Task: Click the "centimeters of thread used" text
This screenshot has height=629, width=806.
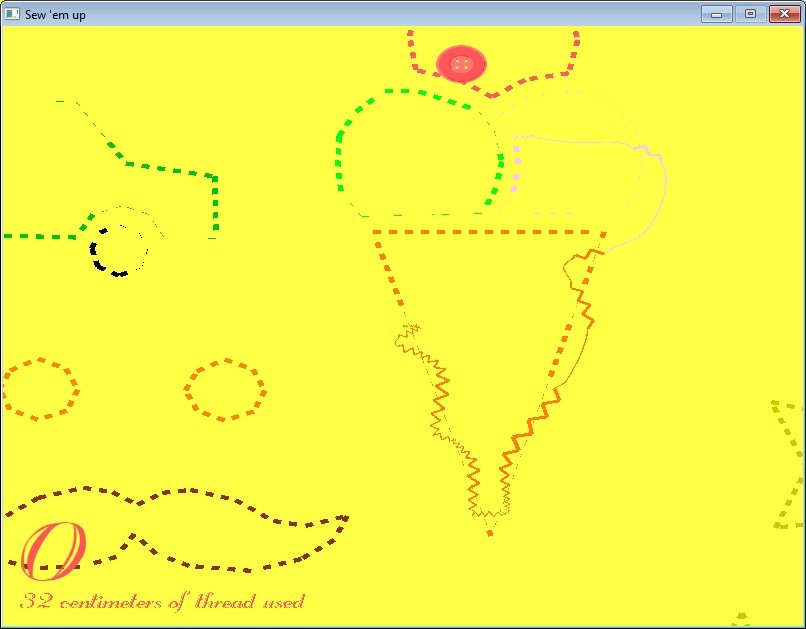Action: point(182,602)
